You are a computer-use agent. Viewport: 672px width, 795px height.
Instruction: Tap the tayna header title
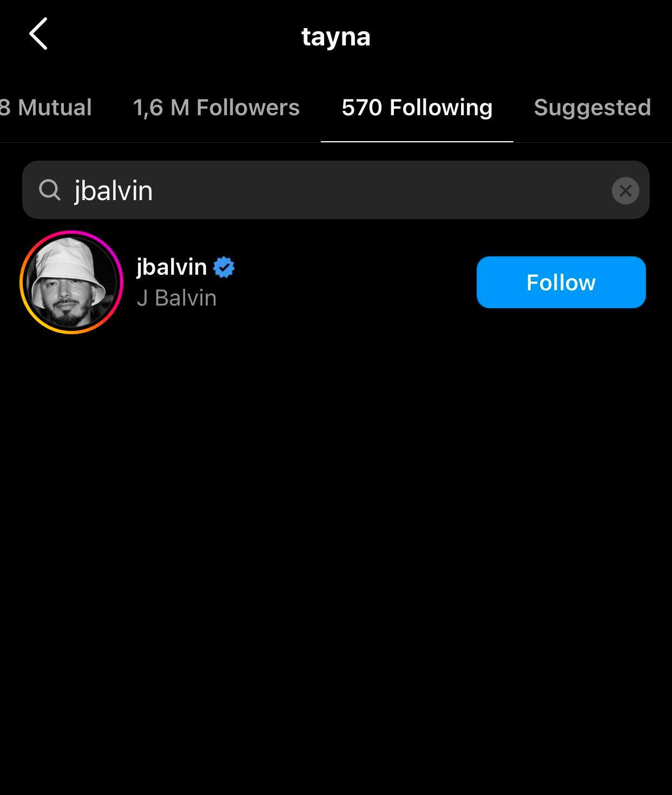[x=335, y=37]
